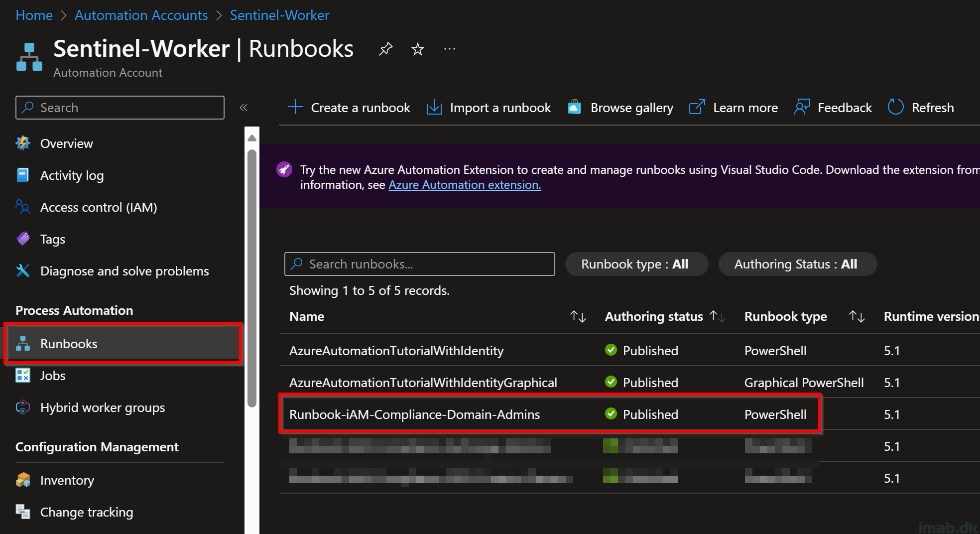Screen dimensions: 980x534
Task: Select Jobs in Process Automation
Action: click(53, 376)
